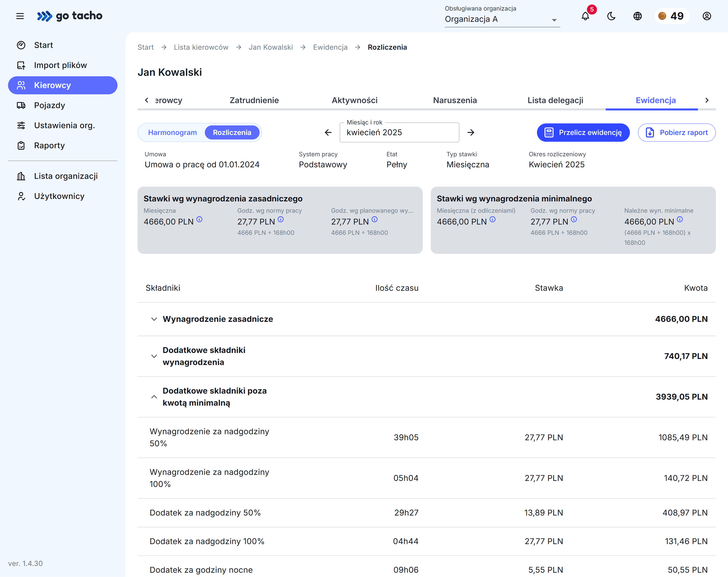The image size is (728, 577).
Task: Switch to Zatrudnienie tab
Action: coord(254,100)
